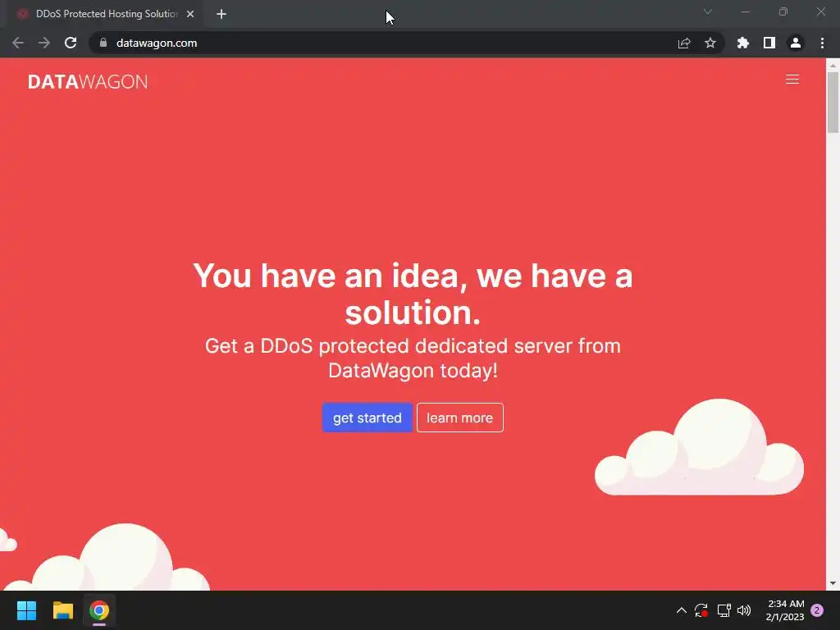Click the scrollbar up arrow
The width and height of the screenshot is (840, 630).
point(833,66)
